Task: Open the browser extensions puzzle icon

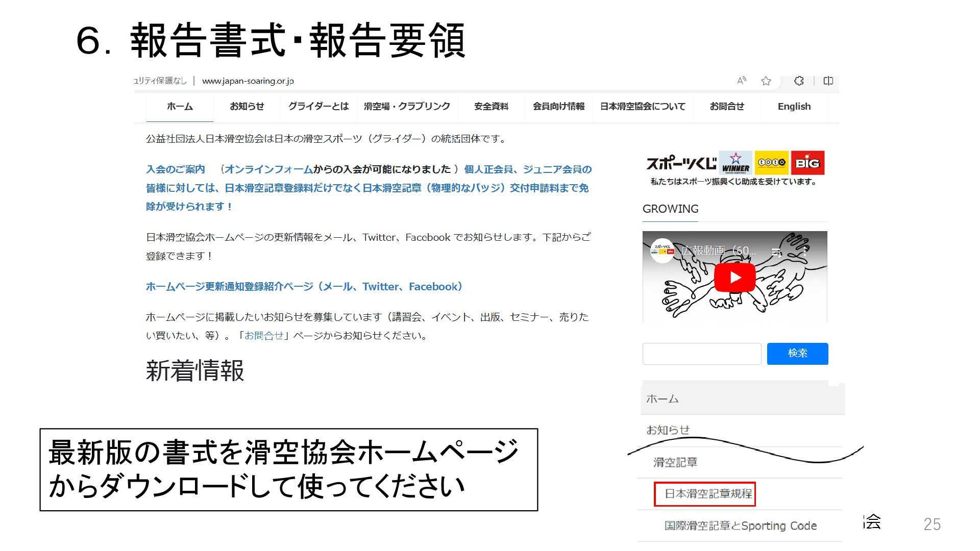Action: click(799, 81)
